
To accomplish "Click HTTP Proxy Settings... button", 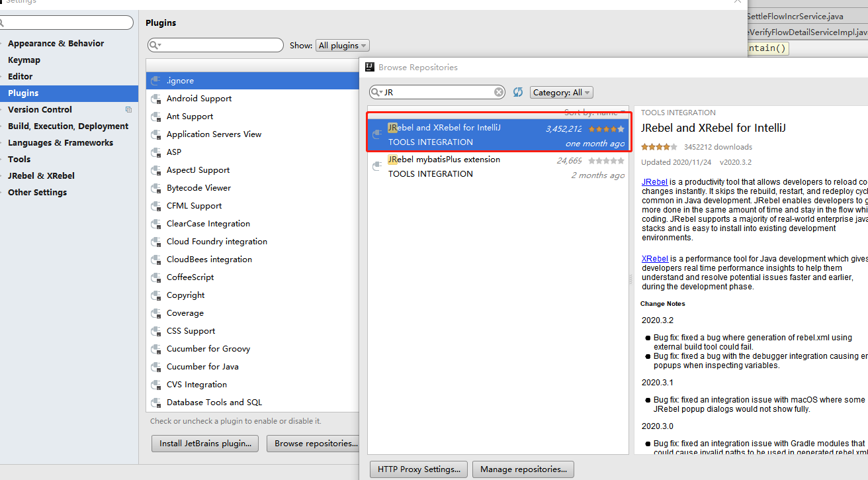I will coord(419,469).
